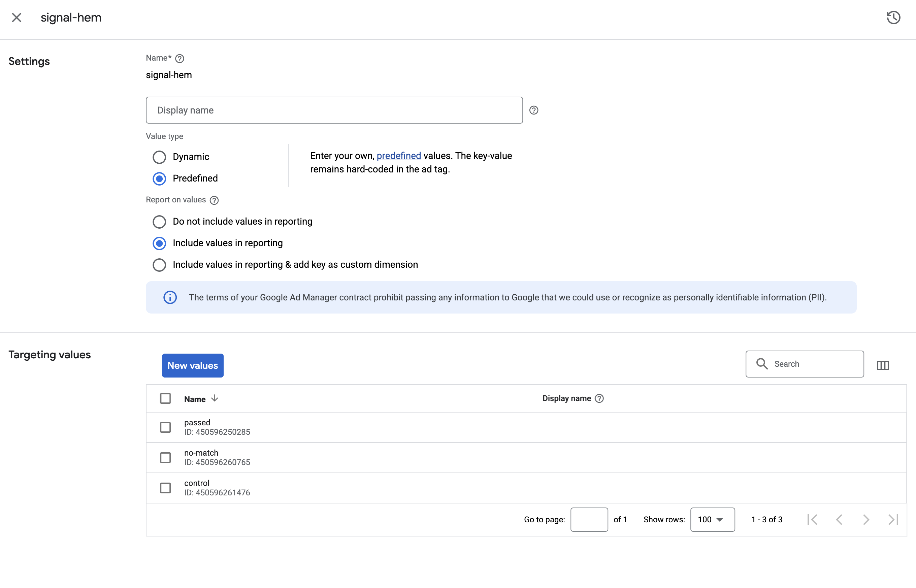This screenshot has height=588, width=916.
Task: Click into the Display name input
Action: pyautogui.click(x=334, y=110)
